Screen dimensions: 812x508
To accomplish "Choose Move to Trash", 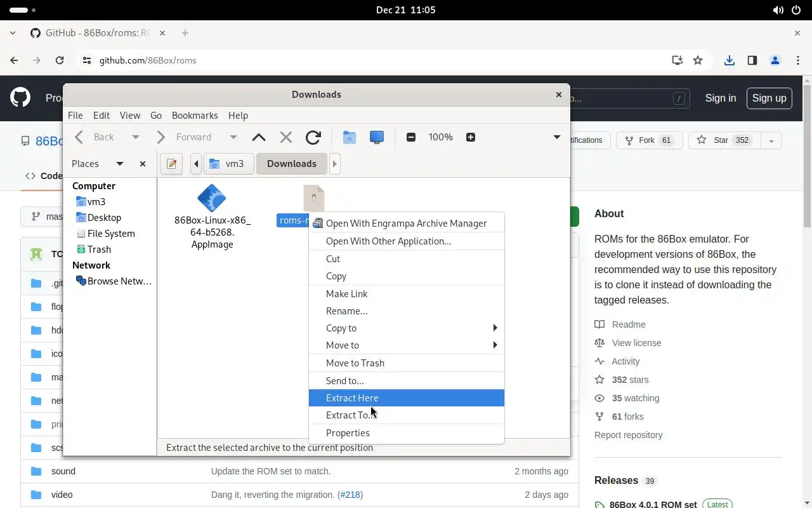I will 406,363.
